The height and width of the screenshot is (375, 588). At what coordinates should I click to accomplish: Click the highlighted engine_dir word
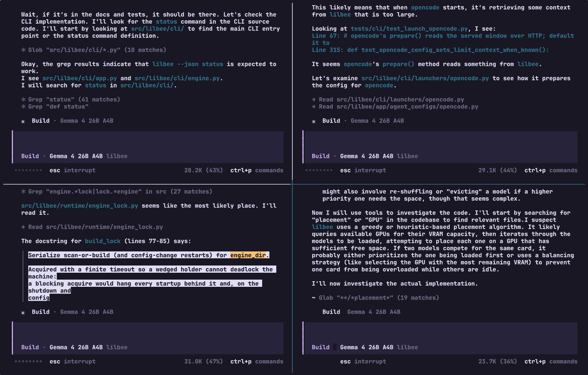pyautogui.click(x=248, y=255)
